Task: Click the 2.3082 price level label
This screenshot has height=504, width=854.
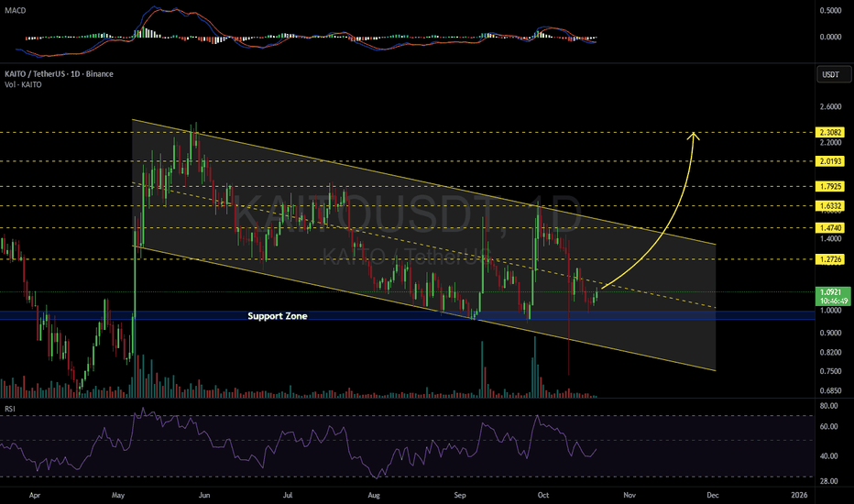Action: 830,132
